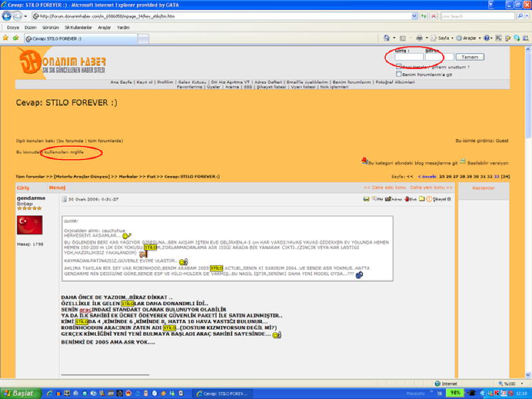Tick the Beni Hatırla checkbox
532x399 pixels.
pyautogui.click(x=398, y=66)
